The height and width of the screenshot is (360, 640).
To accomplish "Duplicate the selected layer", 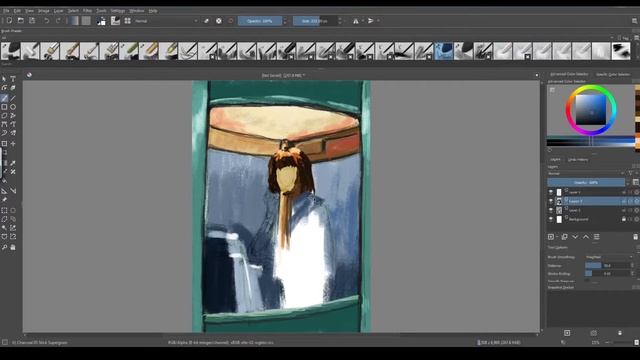I will 564,237.
